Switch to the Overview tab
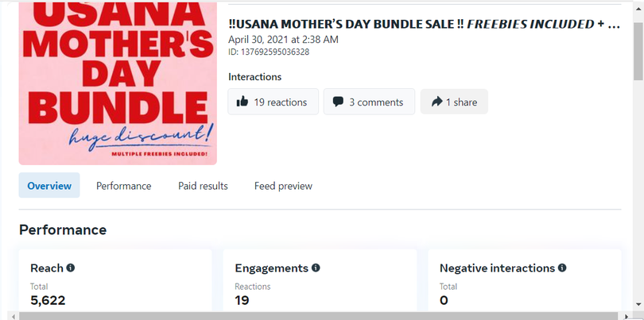The width and height of the screenshot is (644, 320). [x=49, y=186]
